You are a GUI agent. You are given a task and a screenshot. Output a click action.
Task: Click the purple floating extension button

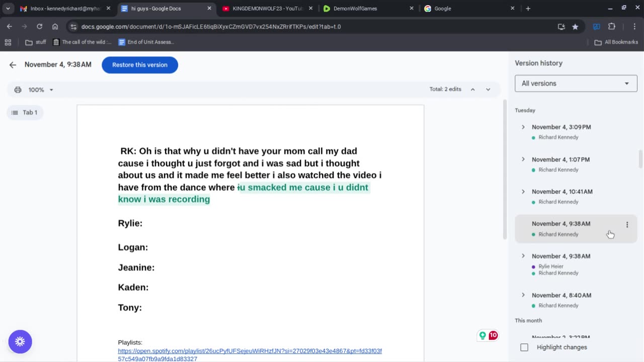[x=20, y=342]
